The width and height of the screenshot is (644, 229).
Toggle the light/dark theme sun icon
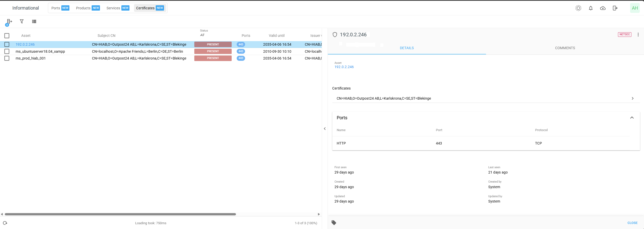[578, 8]
